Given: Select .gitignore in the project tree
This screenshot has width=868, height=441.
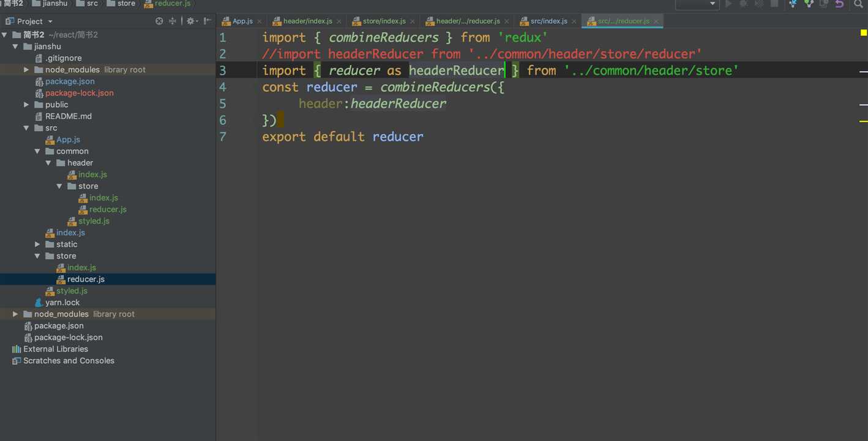Looking at the screenshot, I should (63, 58).
